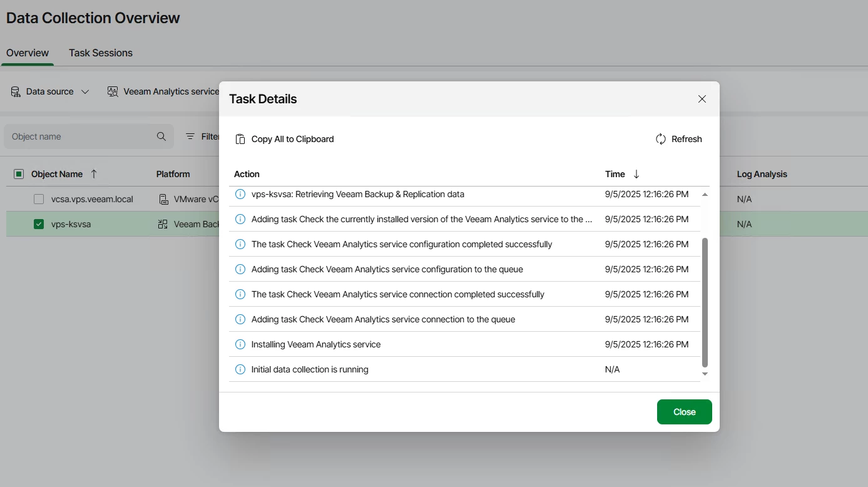Click the scrollbar down arrow in Task Details
This screenshot has width=868, height=487.
click(x=705, y=374)
